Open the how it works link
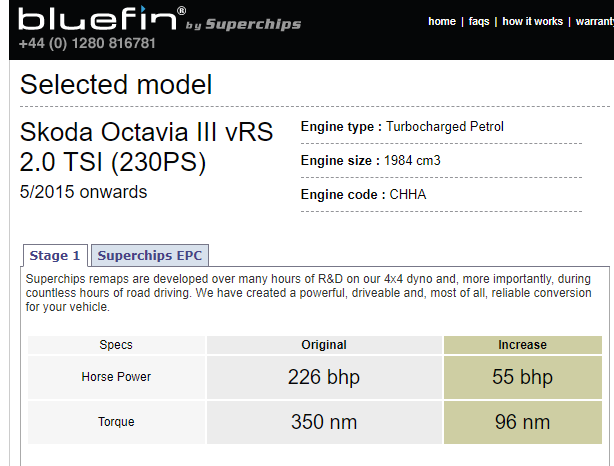 tap(533, 22)
